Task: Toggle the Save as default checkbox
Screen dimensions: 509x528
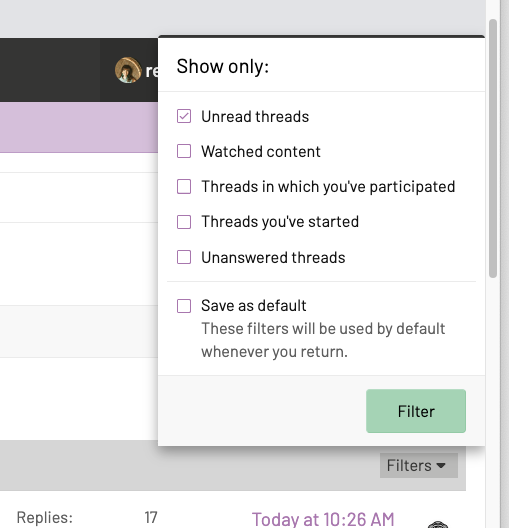Action: coord(184,306)
